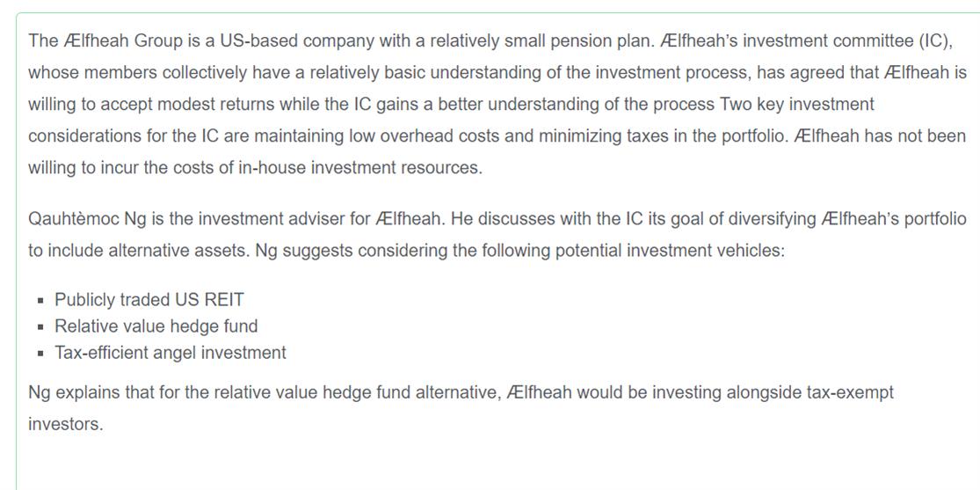
Task: Click bullet marker beside "Tax-efficient angel investment"
Action: pyautogui.click(x=41, y=354)
